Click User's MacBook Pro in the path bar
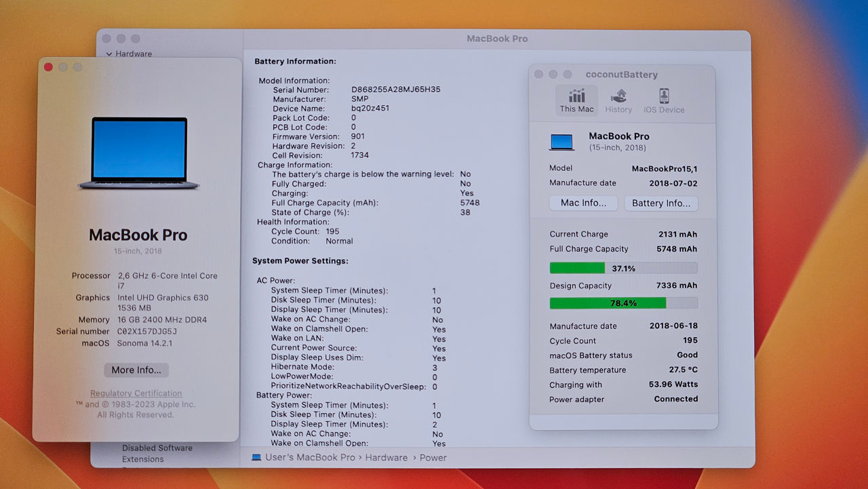This screenshot has height=489, width=868. coord(310,457)
